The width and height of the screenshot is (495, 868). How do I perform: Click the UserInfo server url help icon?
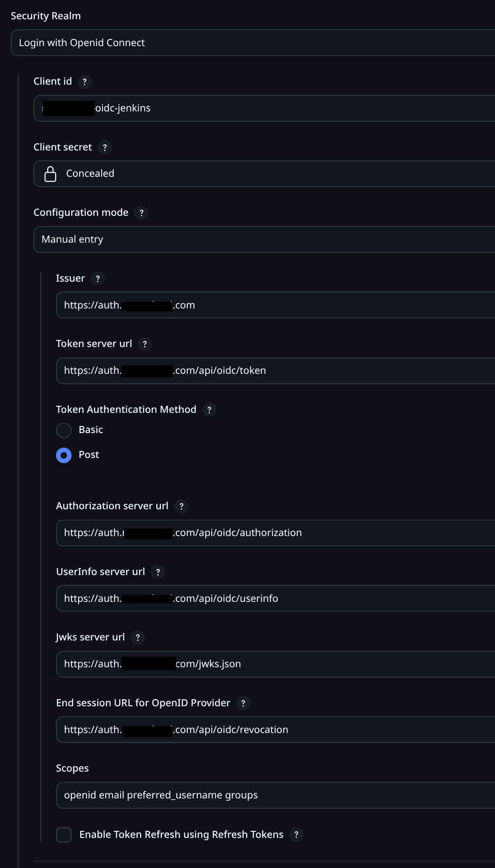point(158,572)
